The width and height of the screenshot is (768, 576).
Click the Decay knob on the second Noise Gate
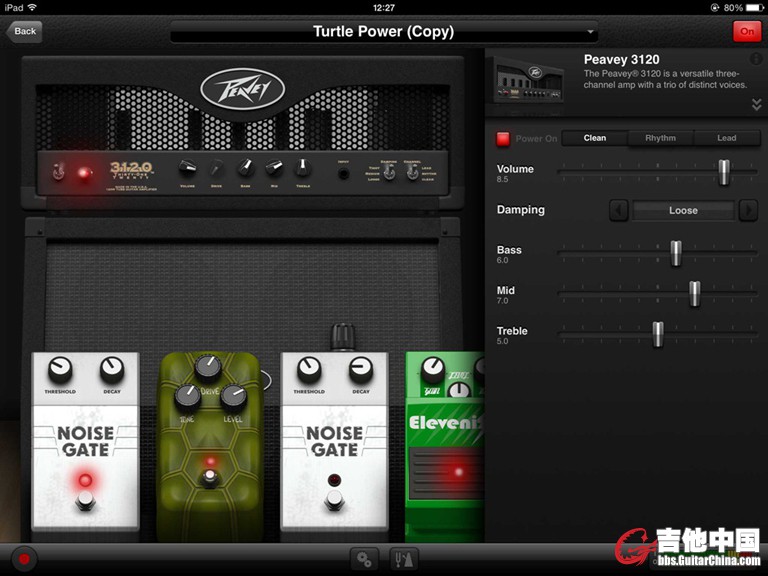[x=361, y=370]
